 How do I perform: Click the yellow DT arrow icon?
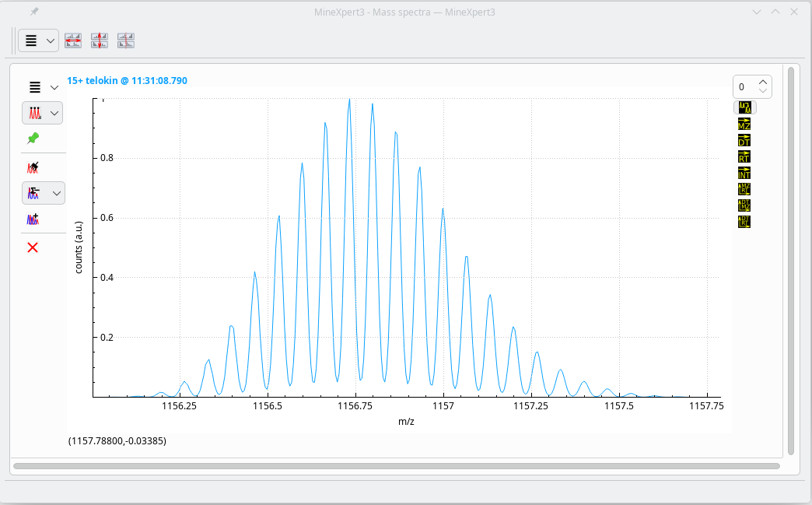click(743, 140)
